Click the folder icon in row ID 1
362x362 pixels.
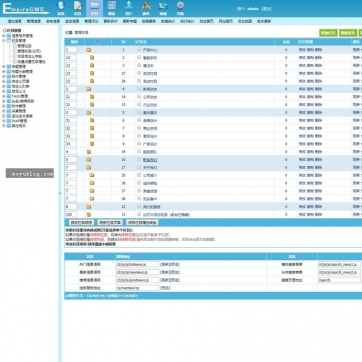(89, 50)
